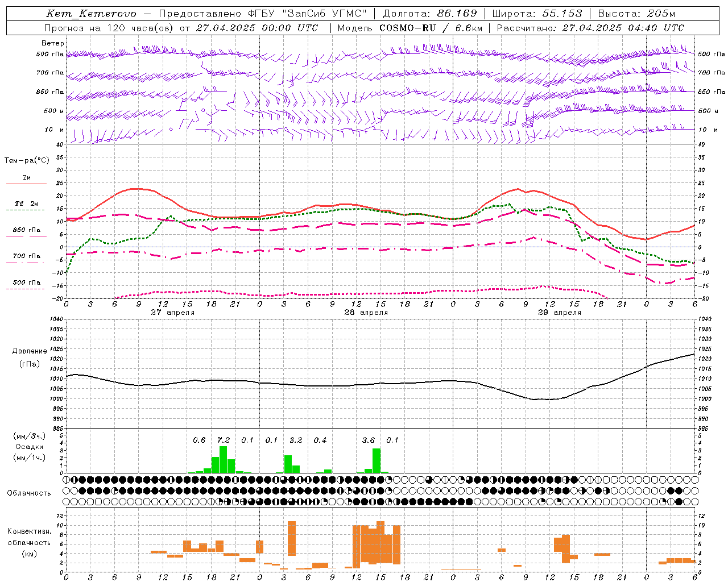Click the 'Ветер' wind panel label
Screen dimensions: 728x582
click(53, 43)
